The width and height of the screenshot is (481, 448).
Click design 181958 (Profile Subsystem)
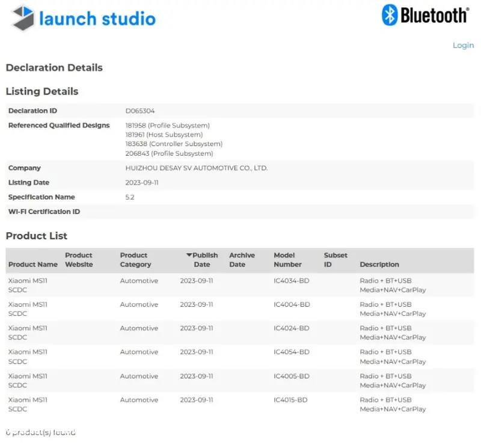coord(168,126)
